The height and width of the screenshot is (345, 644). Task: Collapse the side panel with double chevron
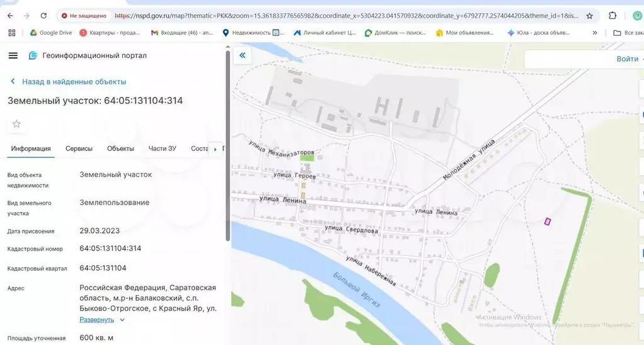(x=242, y=55)
